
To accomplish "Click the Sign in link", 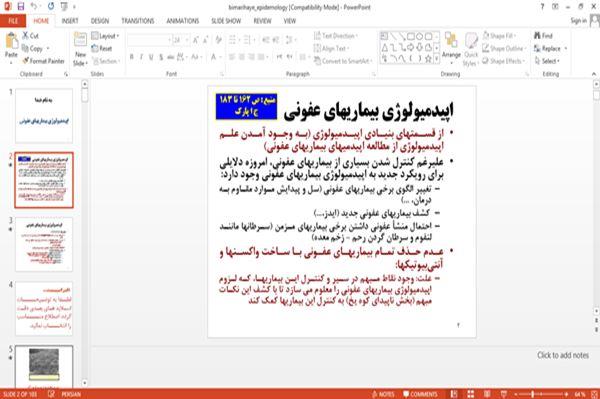I will coord(578,21).
